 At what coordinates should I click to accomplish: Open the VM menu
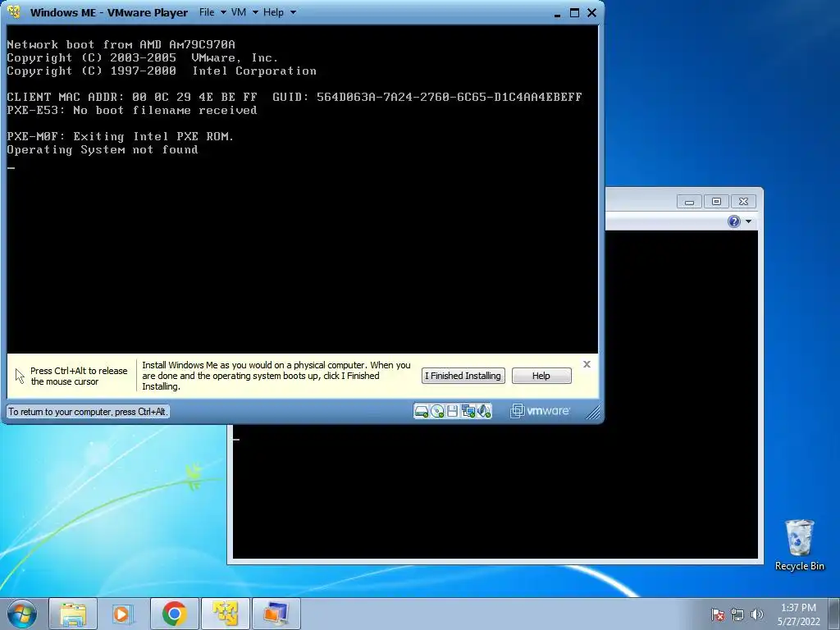click(x=239, y=12)
